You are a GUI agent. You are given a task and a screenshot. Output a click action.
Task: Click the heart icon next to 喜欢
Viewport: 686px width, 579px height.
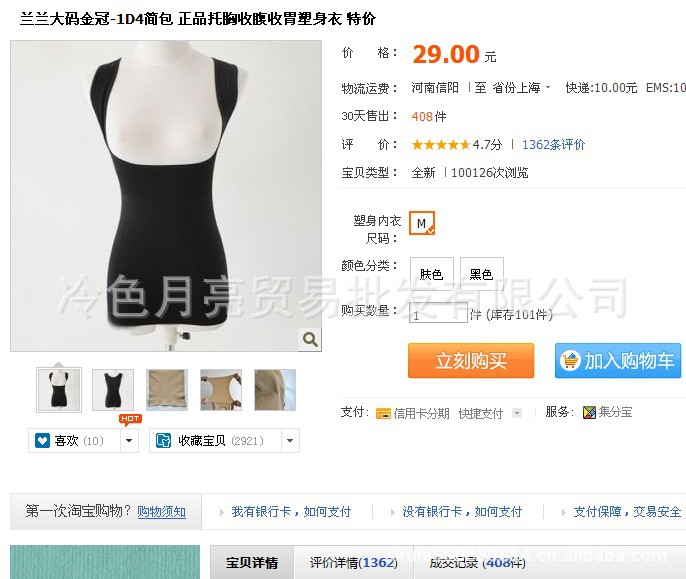click(x=42, y=440)
